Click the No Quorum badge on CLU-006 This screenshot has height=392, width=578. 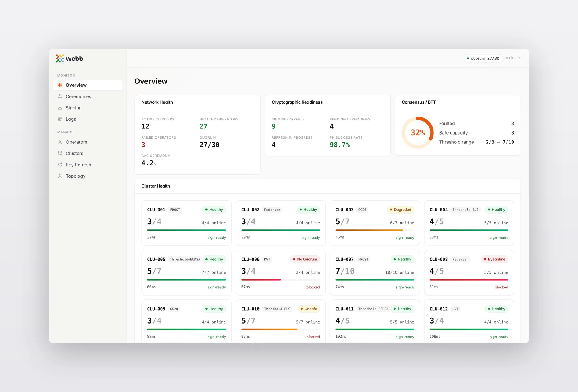305,260
